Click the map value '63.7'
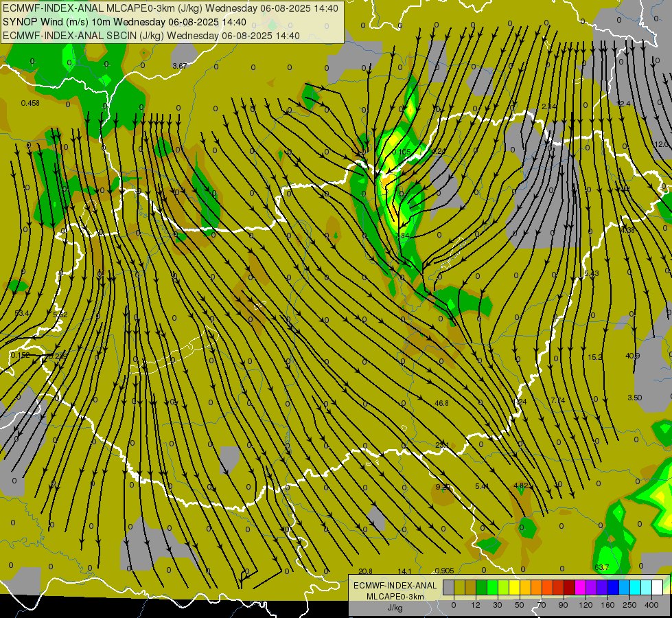This screenshot has width=672, height=618. click(602, 567)
